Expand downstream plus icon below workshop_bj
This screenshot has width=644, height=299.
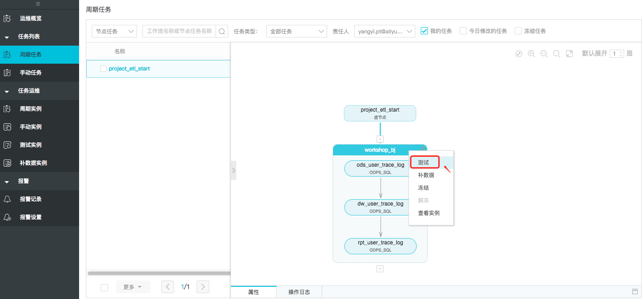380,269
